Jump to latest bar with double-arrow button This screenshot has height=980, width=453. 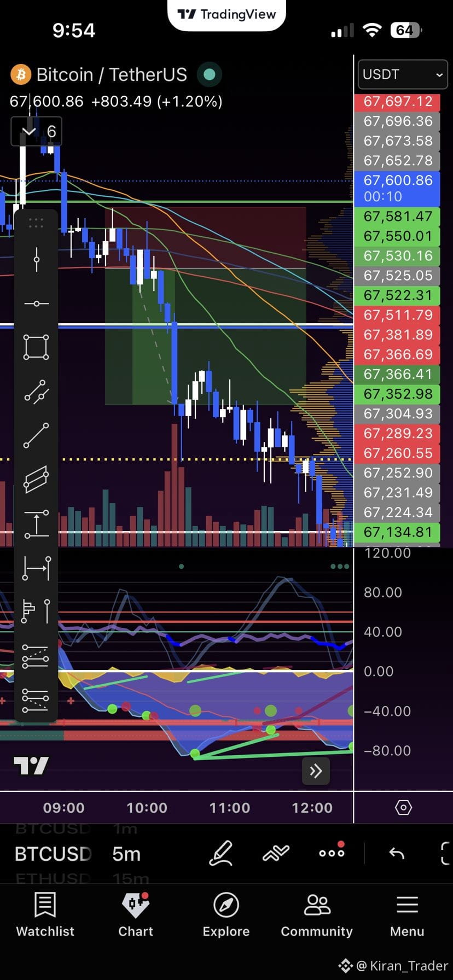pyautogui.click(x=316, y=771)
